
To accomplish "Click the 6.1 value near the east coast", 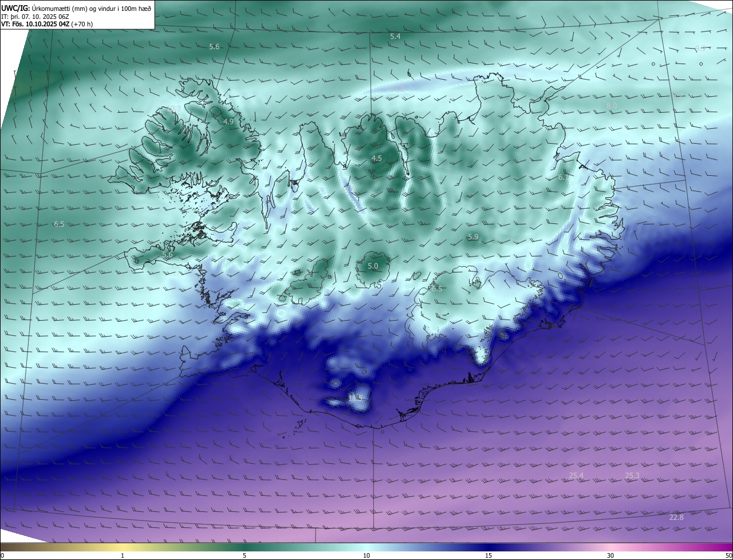I will pyautogui.click(x=563, y=178).
